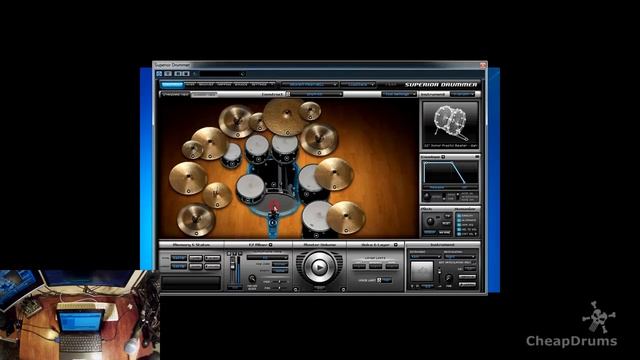This screenshot has width=640, height=360.
Task: Select the small rack tom on the far left
Action: pyautogui.click(x=231, y=155)
